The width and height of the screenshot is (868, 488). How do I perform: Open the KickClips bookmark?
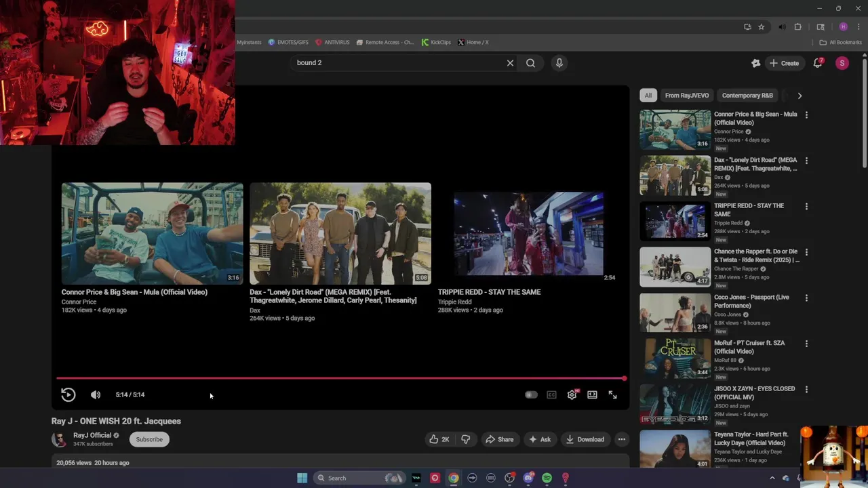(436, 42)
